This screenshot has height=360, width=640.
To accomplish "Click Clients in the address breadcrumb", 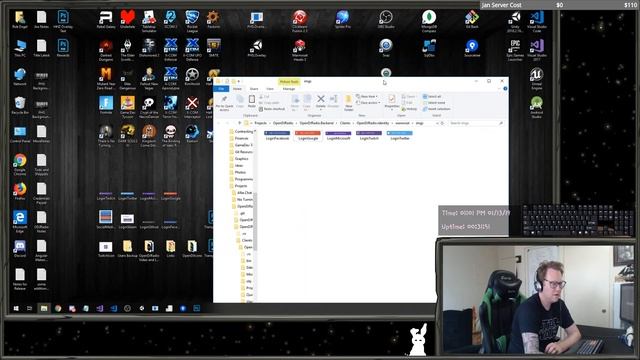I will click(345, 123).
